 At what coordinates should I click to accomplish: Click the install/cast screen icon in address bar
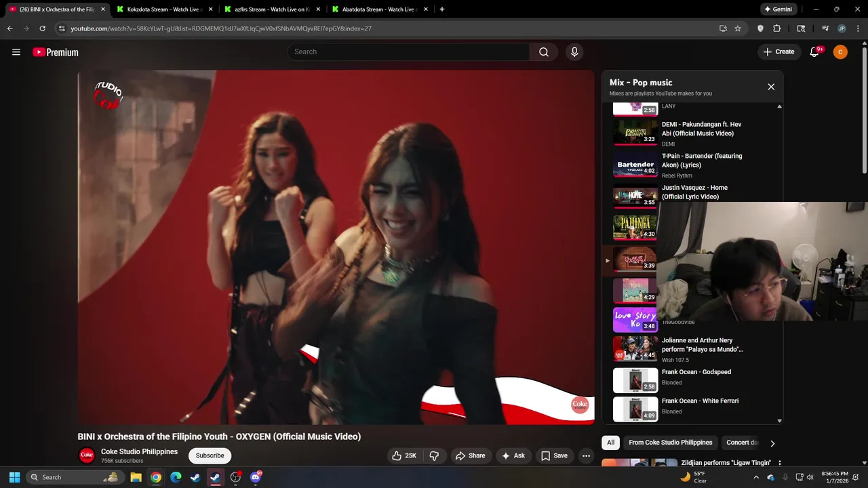[723, 28]
